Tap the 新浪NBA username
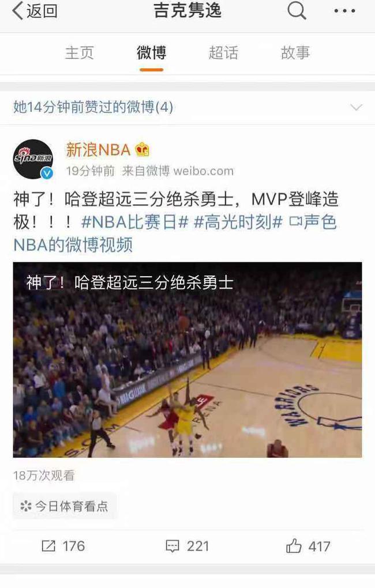Screen dimensions: 375x588 pyautogui.click(x=98, y=150)
